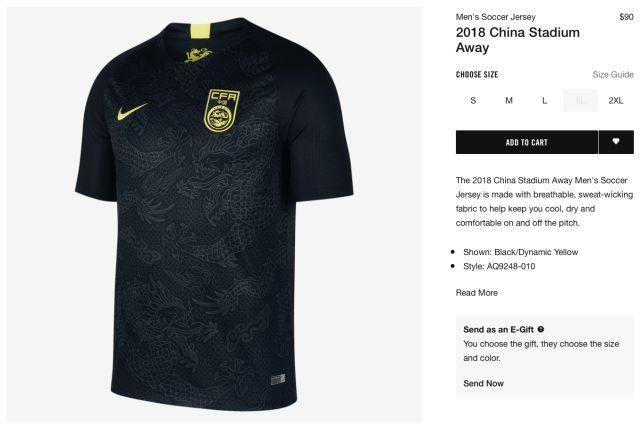Screen dimensions: 640x427
Task: Select size S
Action: [x=473, y=100]
